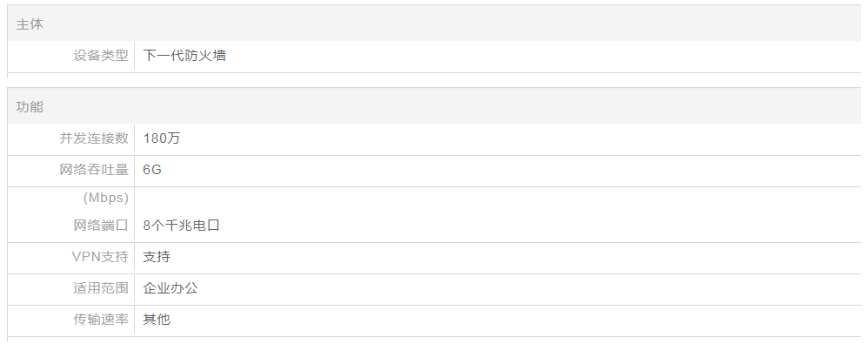Click the 传输速率 table row
The height and width of the screenshot is (344, 868).
point(434,320)
